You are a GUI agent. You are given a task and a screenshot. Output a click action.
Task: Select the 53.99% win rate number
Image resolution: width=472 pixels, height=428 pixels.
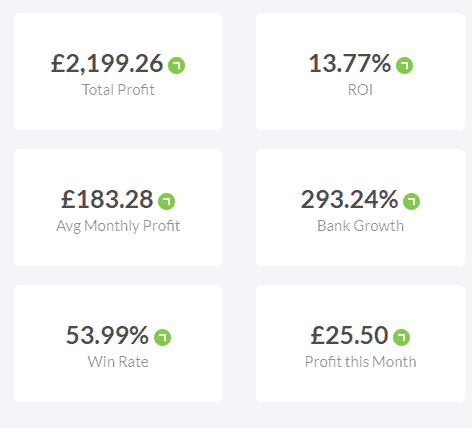coord(107,335)
